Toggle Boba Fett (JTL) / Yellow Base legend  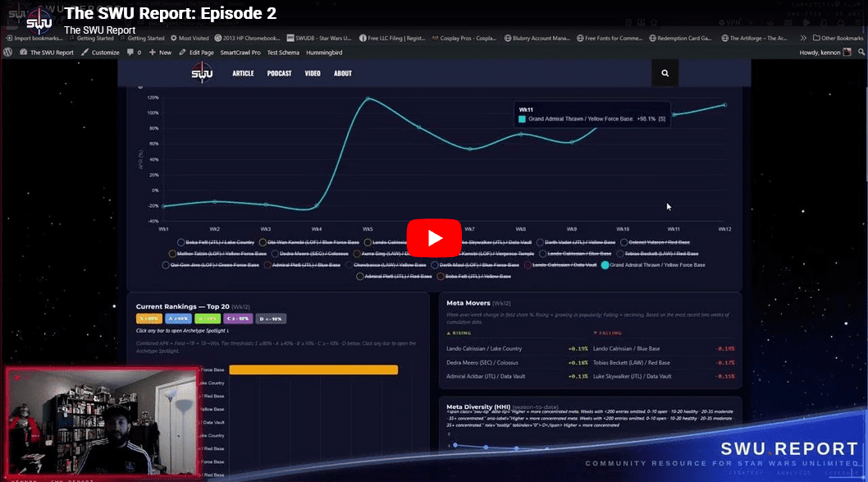coord(474,277)
